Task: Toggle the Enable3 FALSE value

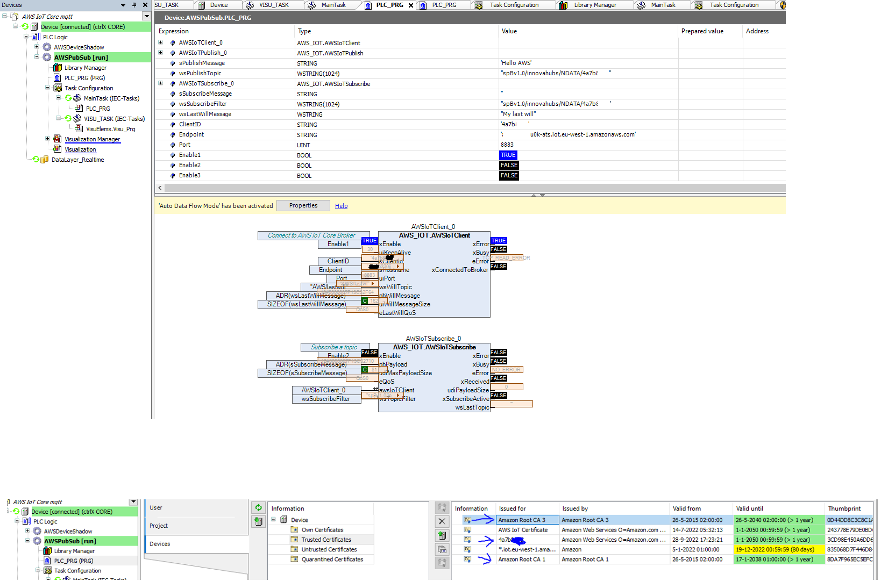Action: point(509,176)
